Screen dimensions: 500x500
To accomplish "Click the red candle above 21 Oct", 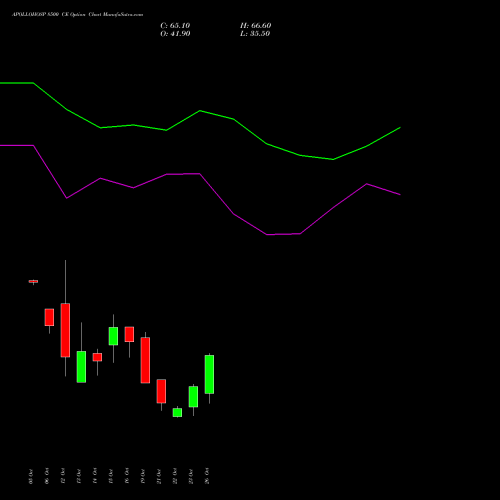I will click(x=161, y=391).
